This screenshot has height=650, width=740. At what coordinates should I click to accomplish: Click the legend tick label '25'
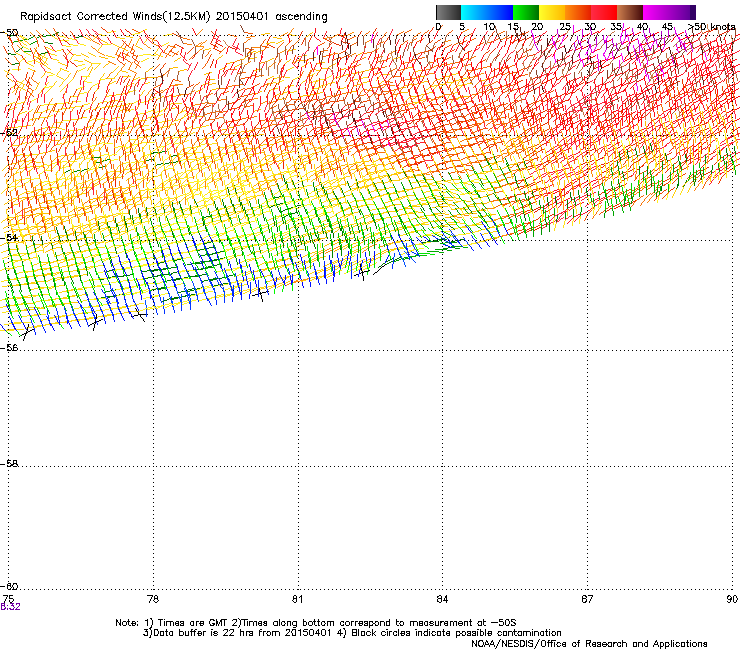[x=565, y=27]
